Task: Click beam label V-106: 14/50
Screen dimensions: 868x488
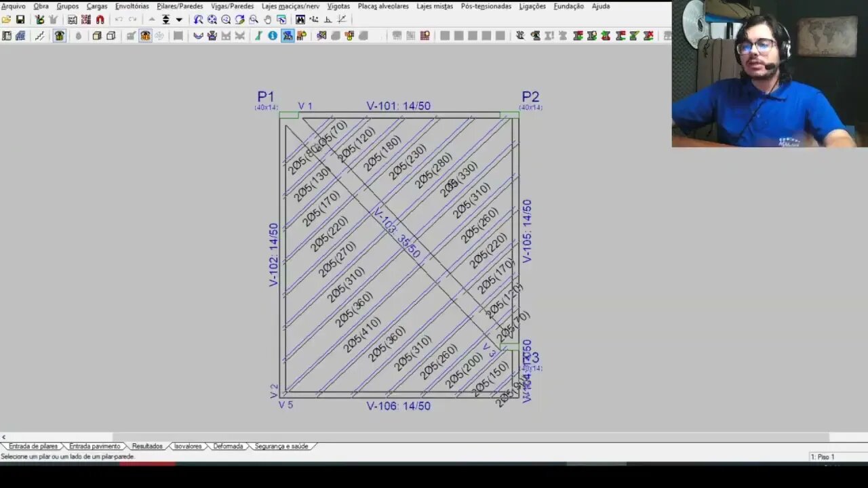Action: pyautogui.click(x=399, y=406)
